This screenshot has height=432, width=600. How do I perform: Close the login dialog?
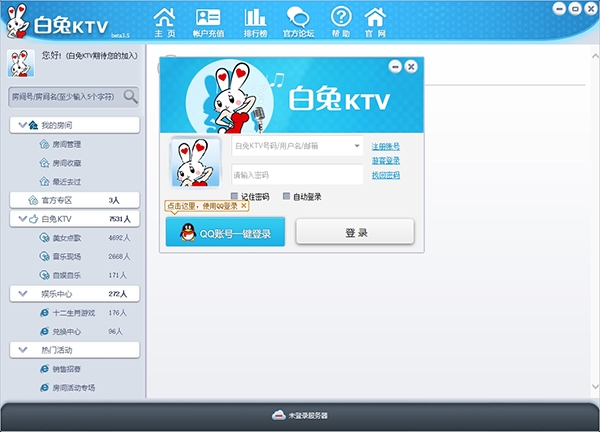point(411,67)
